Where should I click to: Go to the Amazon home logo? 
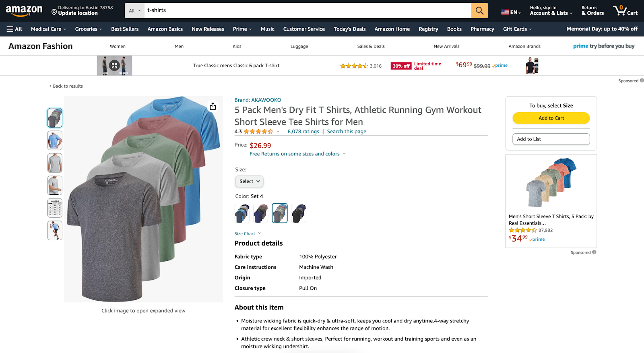(24, 10)
